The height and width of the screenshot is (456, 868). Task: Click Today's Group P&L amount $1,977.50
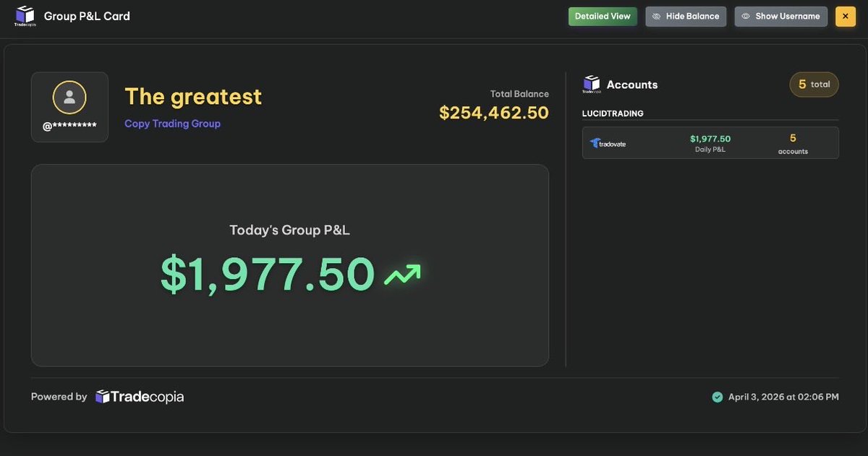click(x=268, y=275)
